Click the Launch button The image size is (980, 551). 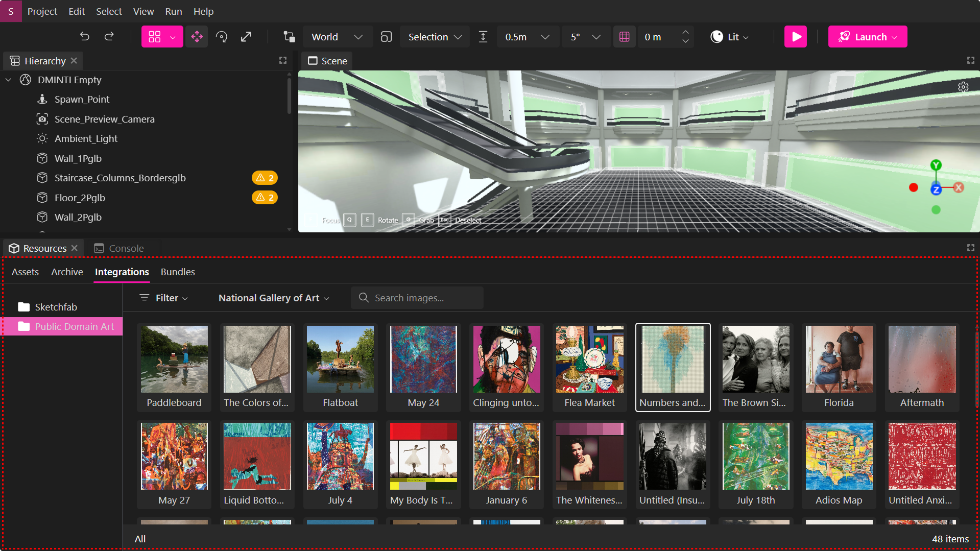click(867, 36)
